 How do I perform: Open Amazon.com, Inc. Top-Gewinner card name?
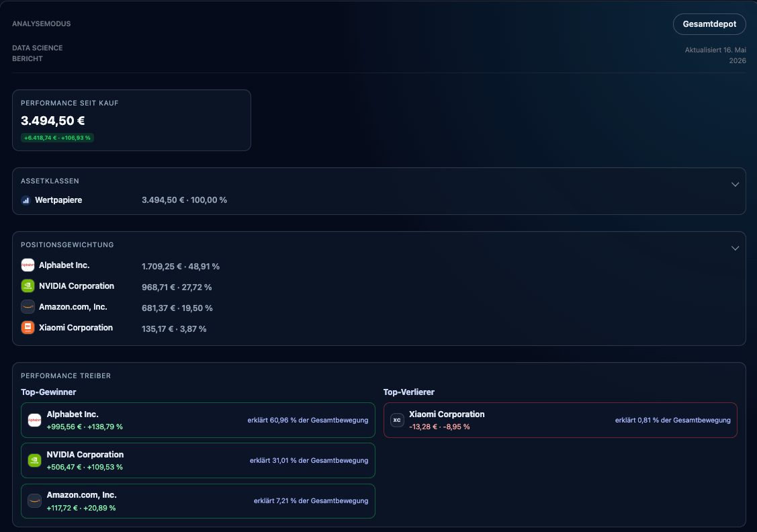[81, 495]
